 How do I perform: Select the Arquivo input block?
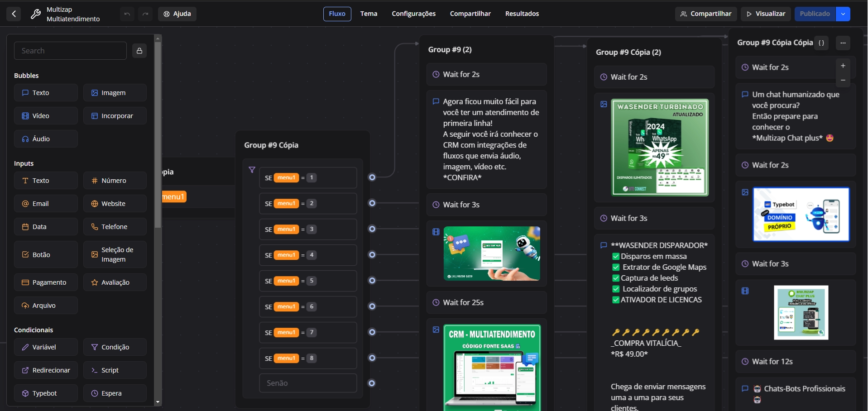point(46,306)
